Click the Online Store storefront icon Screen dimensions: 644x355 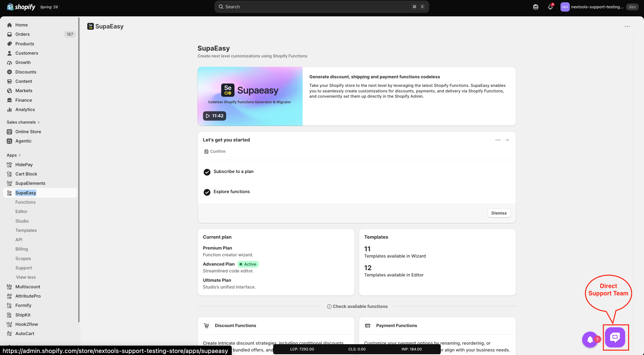10,132
